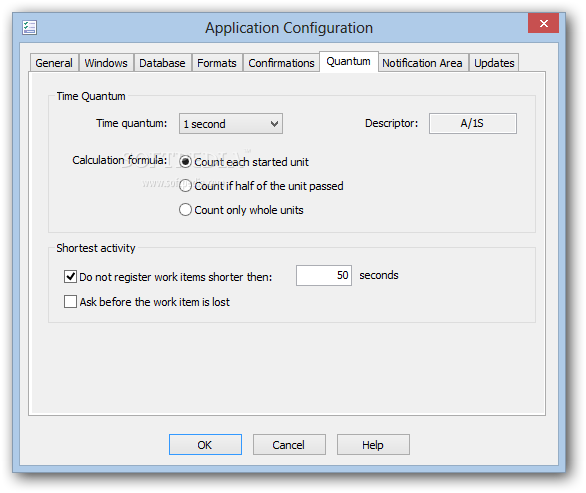Click the Time quantum label

pos(132,123)
